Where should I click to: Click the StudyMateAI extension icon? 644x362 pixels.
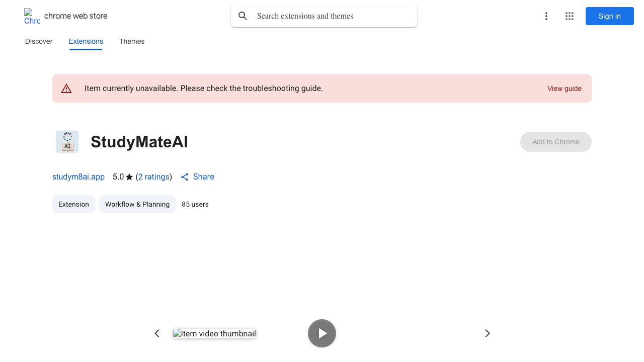[x=67, y=142]
